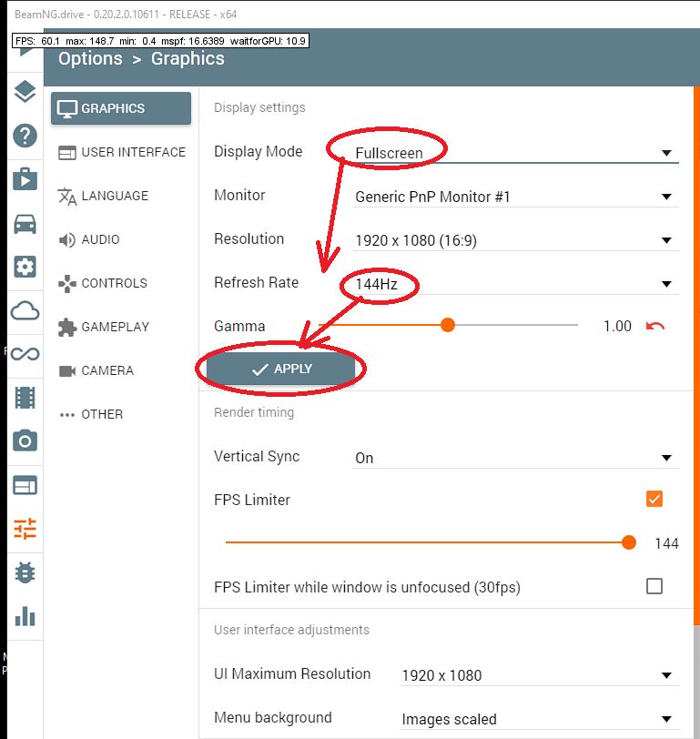The width and height of the screenshot is (700, 739).
Task: Click the FPS Limiter slider handle
Action: click(x=628, y=542)
